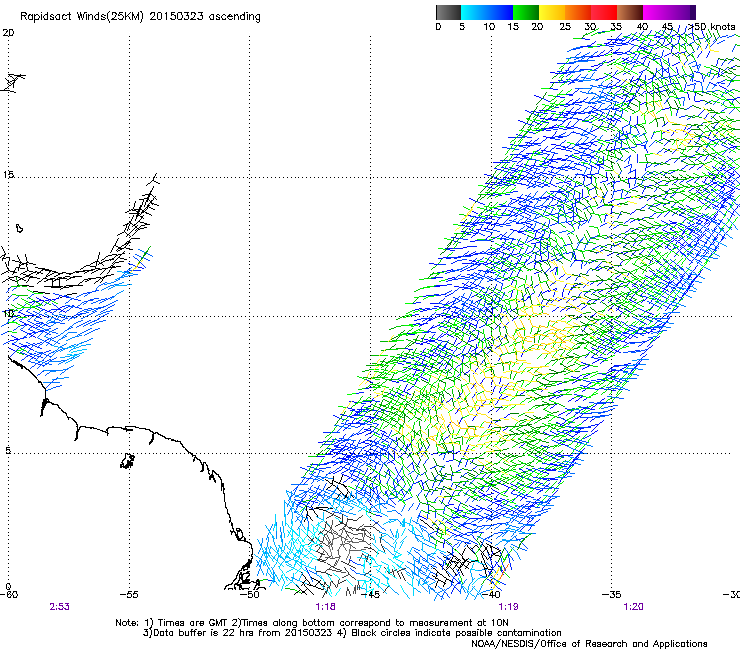Click the NOAA/NESDIS credit text
The image size is (740, 650).
[589, 644]
